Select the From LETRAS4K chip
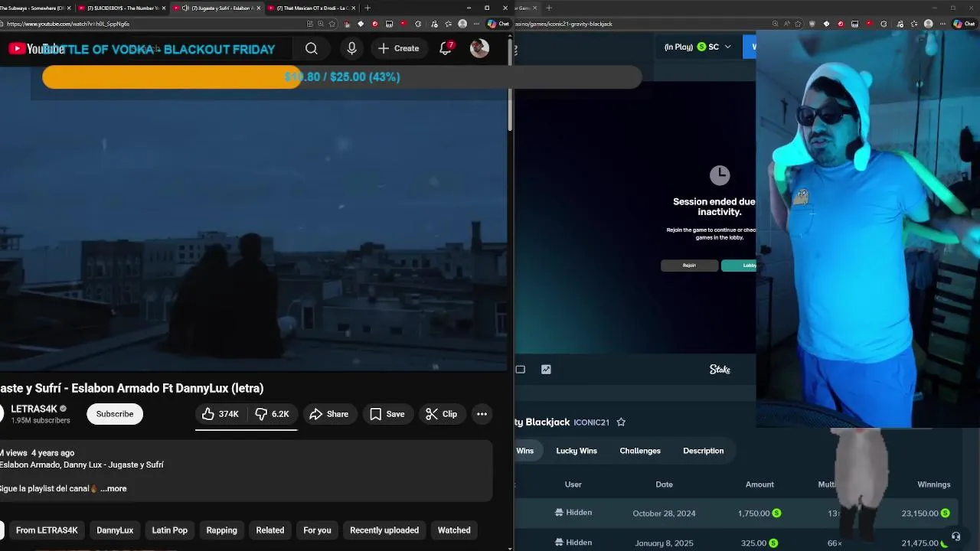 point(47,530)
